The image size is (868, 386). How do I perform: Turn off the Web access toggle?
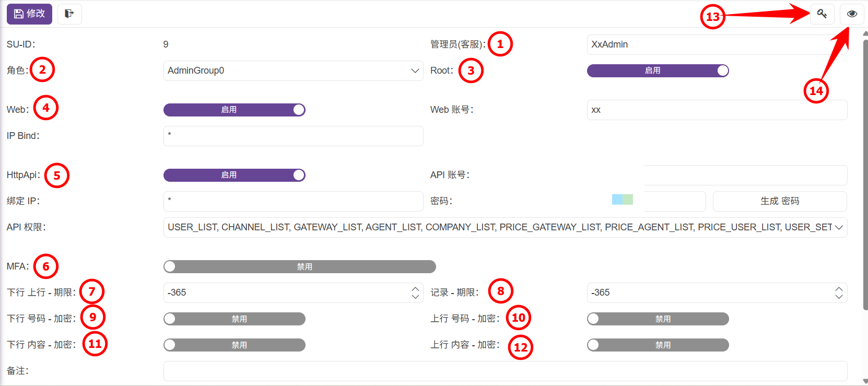pyautogui.click(x=234, y=110)
